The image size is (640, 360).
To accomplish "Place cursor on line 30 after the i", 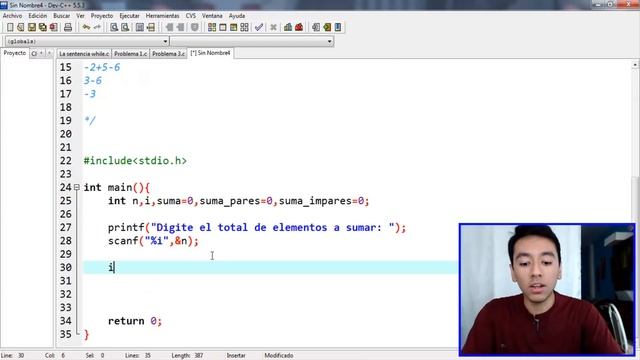I will [114, 267].
